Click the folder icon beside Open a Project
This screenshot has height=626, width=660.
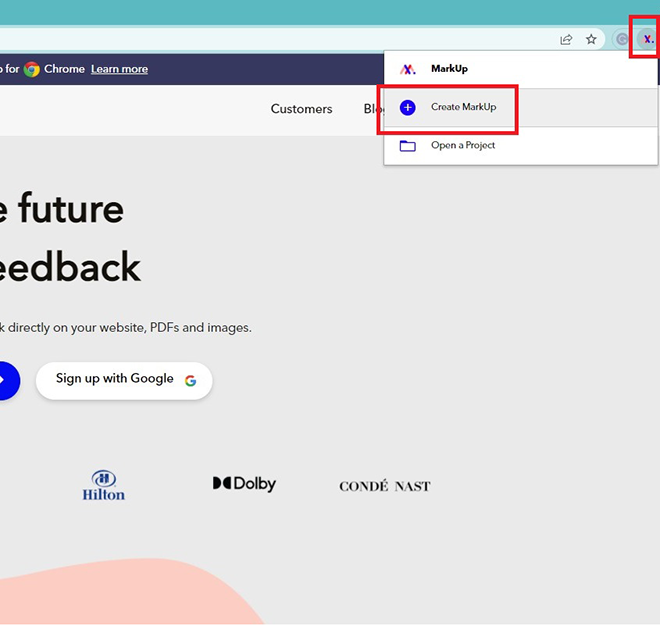(x=407, y=146)
